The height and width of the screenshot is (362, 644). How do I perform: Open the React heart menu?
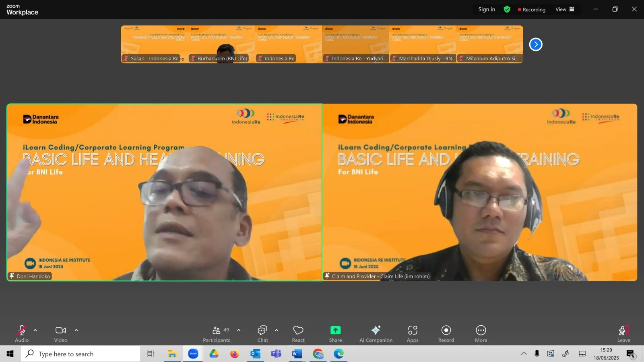(298, 334)
